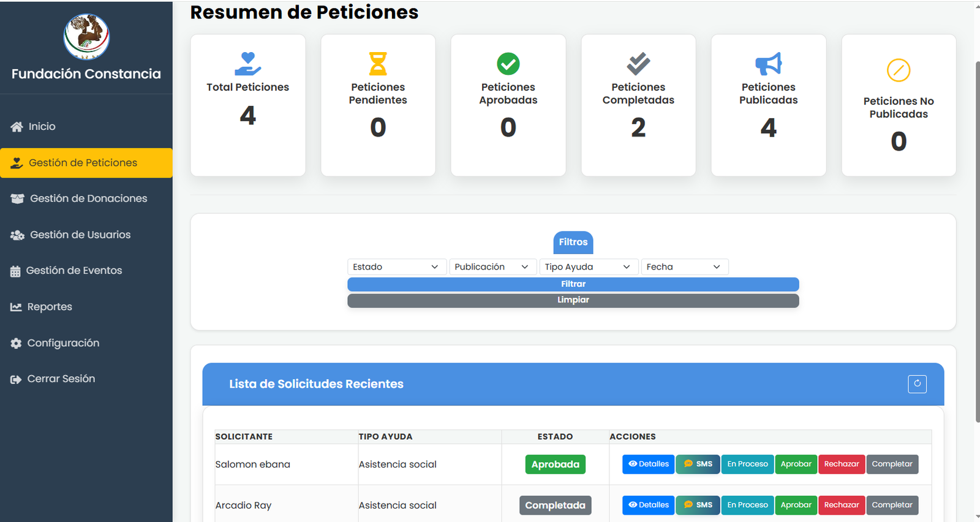Click the blue Filtrar button
Image resolution: width=980 pixels, height=522 pixels.
click(x=573, y=284)
